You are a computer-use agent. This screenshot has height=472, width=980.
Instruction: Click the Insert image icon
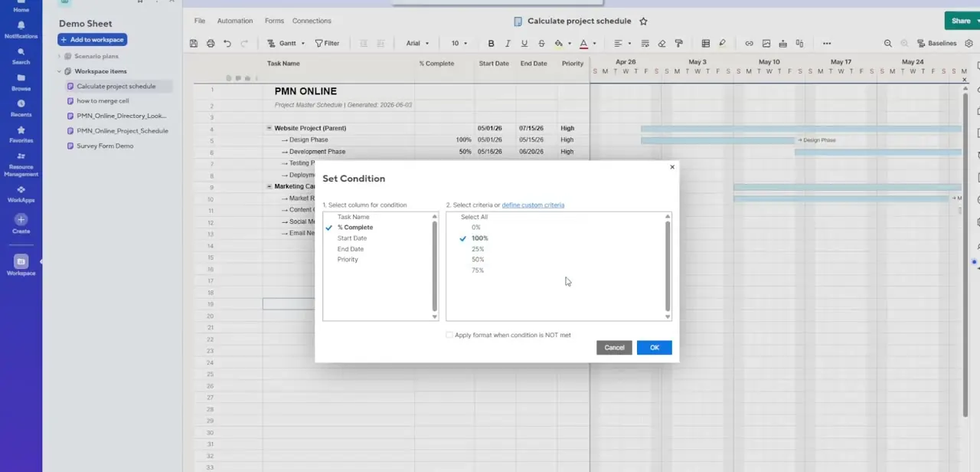pyautogui.click(x=766, y=44)
